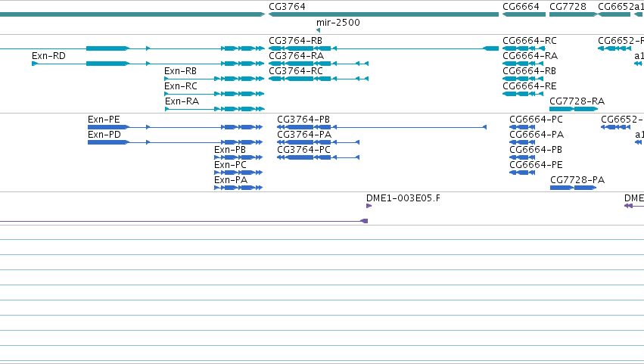Click the purple DME1-003E05.F arrow glyph
Viewport: 644px width, 364px height.
pos(369,206)
